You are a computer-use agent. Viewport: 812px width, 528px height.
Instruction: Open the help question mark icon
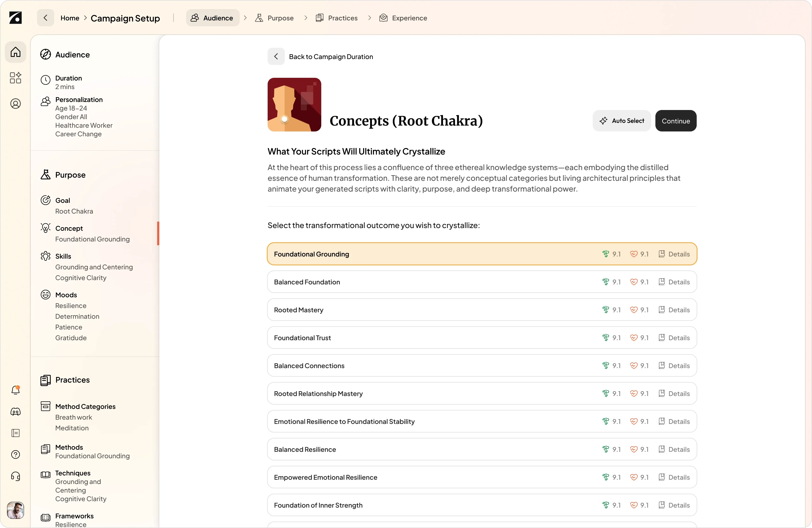(x=15, y=454)
